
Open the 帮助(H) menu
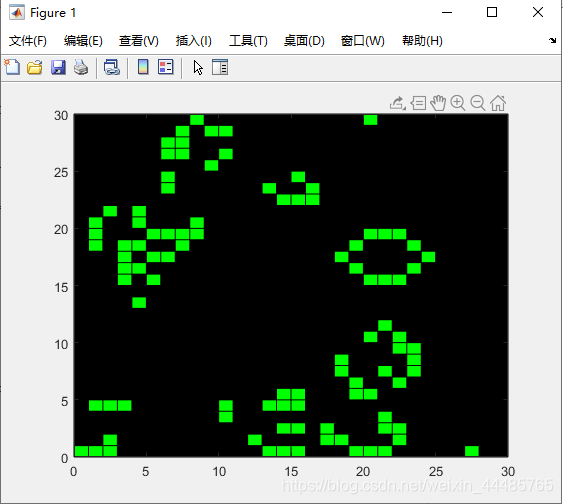422,41
